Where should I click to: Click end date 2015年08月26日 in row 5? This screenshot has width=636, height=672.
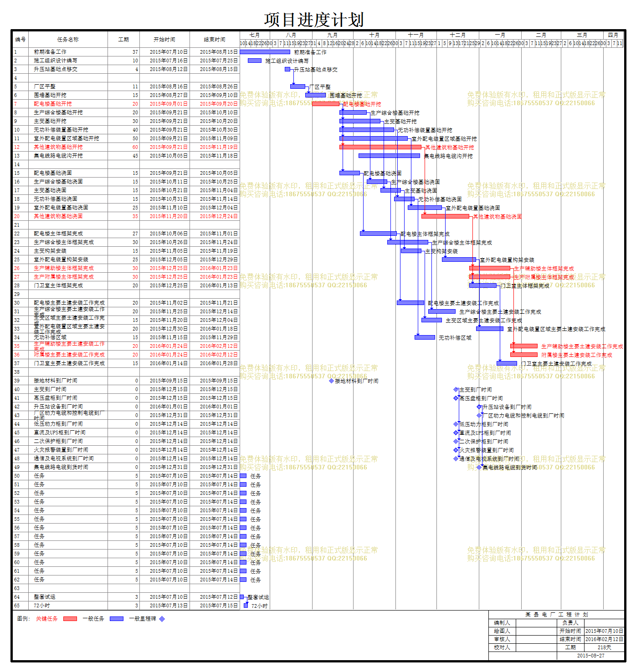point(219,87)
